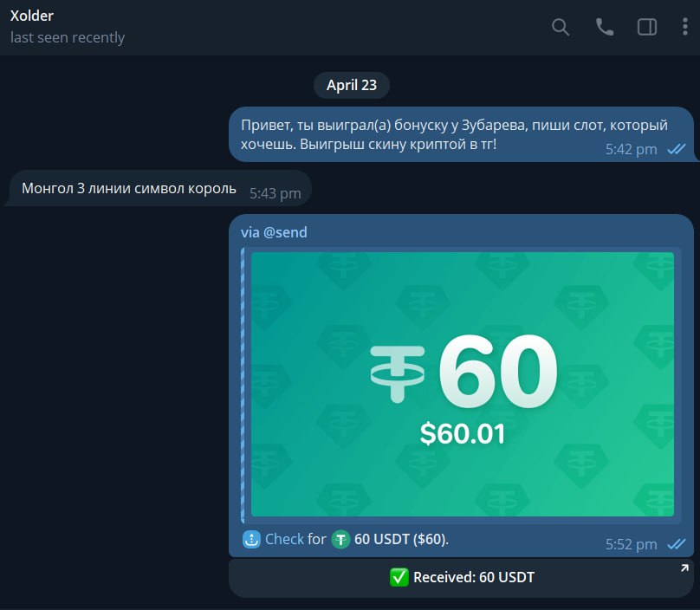Screen dimensions: 700x610
Task: Open search in the Xolder chat
Action: [x=561, y=27]
